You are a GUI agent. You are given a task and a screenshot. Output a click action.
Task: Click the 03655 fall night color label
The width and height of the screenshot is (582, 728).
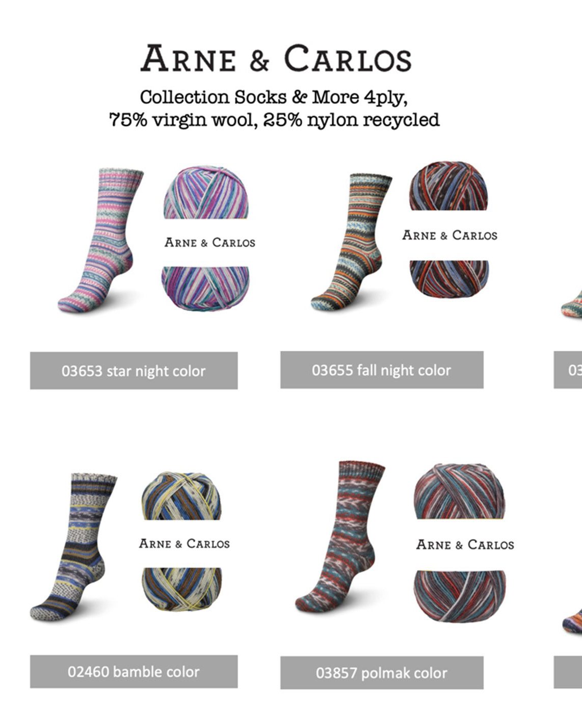coord(382,370)
